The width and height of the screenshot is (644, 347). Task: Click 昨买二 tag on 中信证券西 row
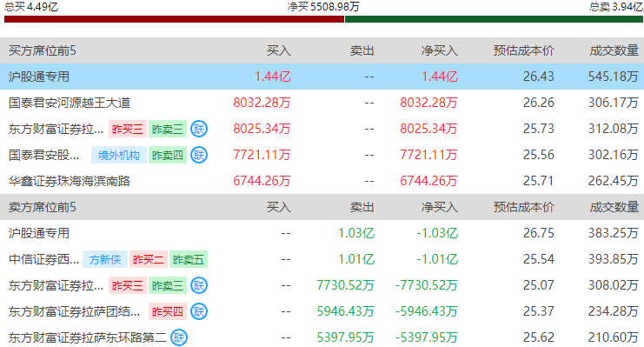pos(149,259)
